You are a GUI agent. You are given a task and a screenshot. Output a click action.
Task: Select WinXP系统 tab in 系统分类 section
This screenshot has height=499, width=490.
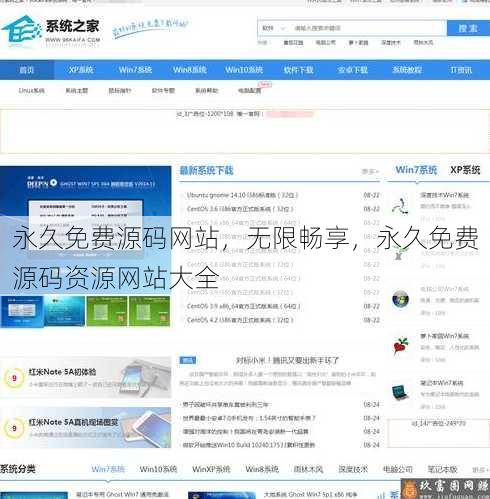click(x=211, y=469)
